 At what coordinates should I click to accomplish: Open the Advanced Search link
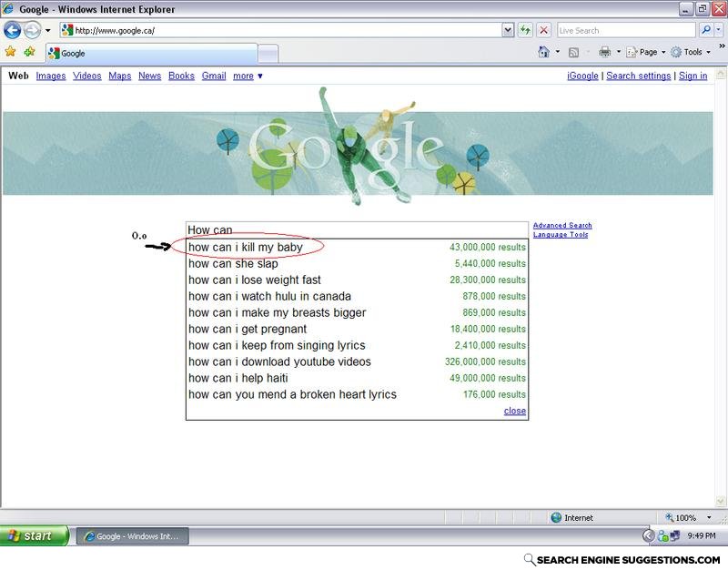coord(562,225)
